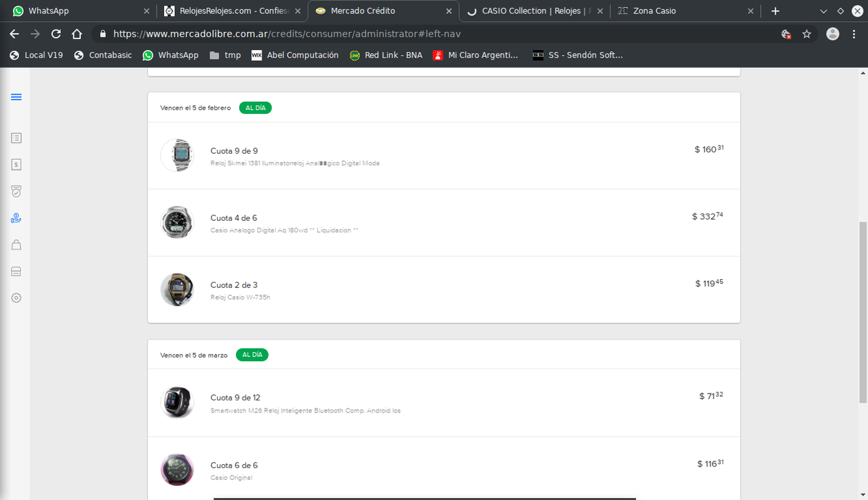Open the dollar receipt sidebar icon

click(x=16, y=165)
